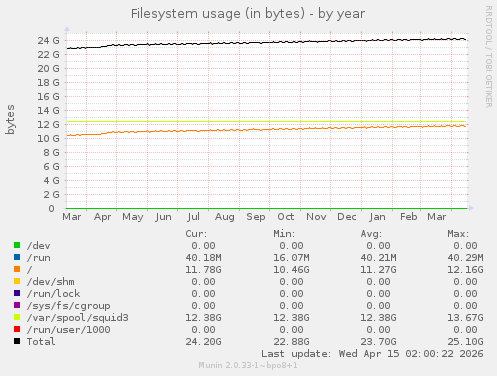Click the green /dev legend swatch
This screenshot has height=376, width=497.
point(17,245)
